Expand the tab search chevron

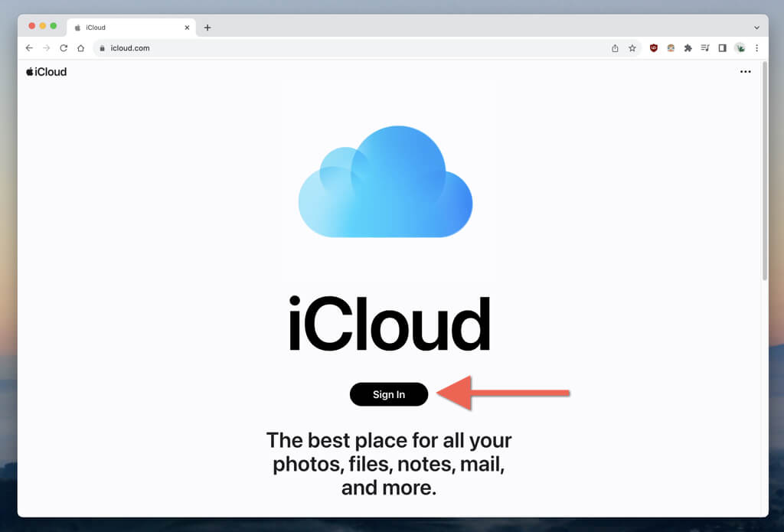pyautogui.click(x=756, y=28)
